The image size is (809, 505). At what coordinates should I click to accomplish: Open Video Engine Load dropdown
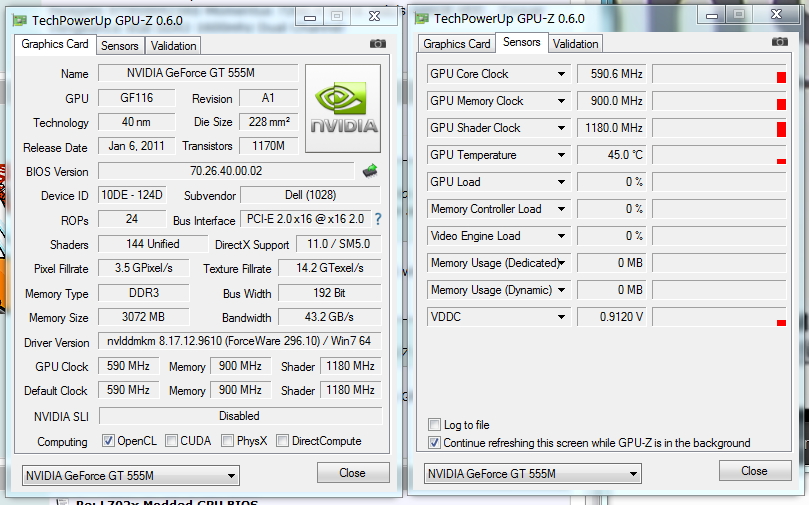[561, 236]
